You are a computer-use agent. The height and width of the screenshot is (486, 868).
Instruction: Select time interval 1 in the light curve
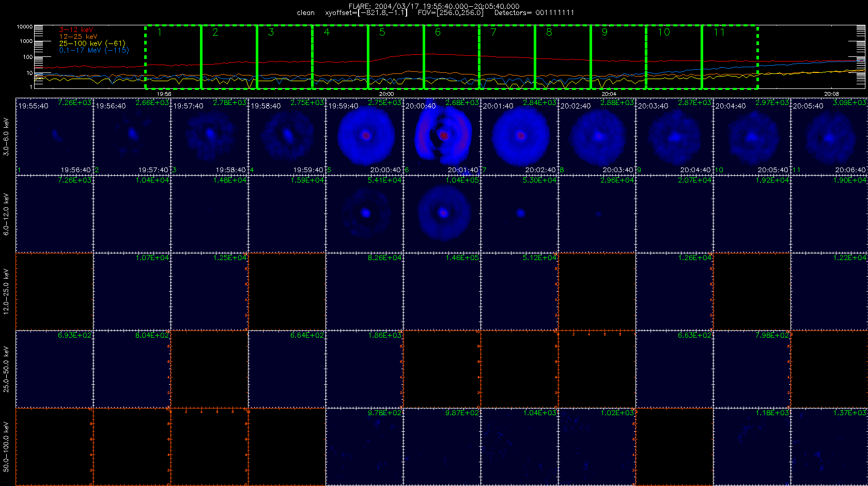[173, 57]
